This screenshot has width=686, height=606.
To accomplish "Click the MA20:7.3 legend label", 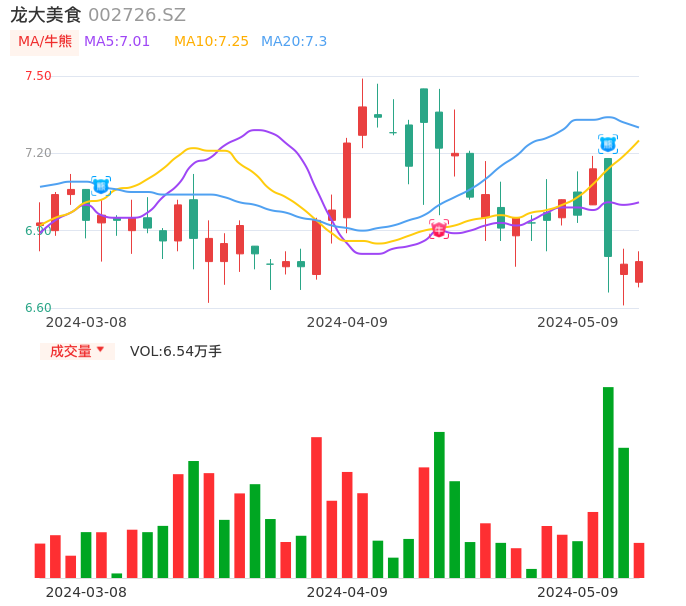I will (294, 42).
